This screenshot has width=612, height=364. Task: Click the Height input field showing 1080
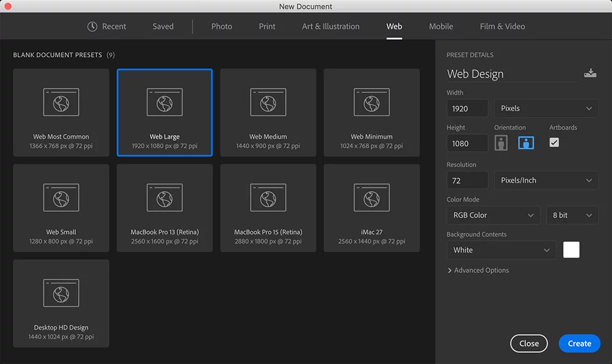pos(467,143)
